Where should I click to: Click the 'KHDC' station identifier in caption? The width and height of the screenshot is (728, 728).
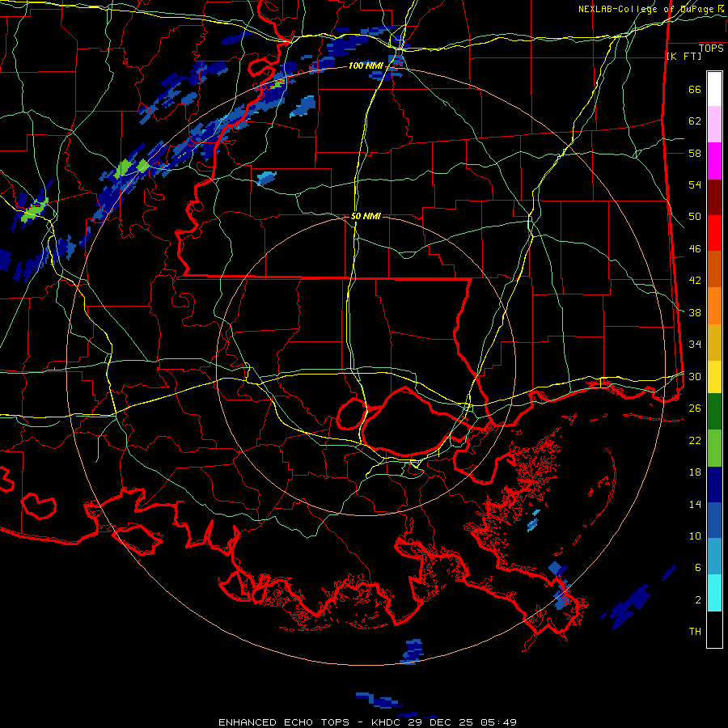387,722
